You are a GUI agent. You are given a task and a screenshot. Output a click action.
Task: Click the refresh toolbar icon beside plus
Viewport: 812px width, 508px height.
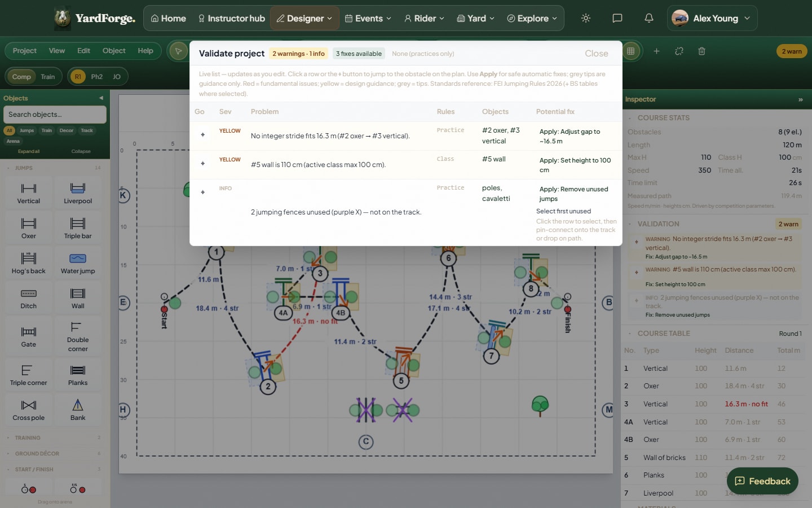pyautogui.click(x=679, y=51)
